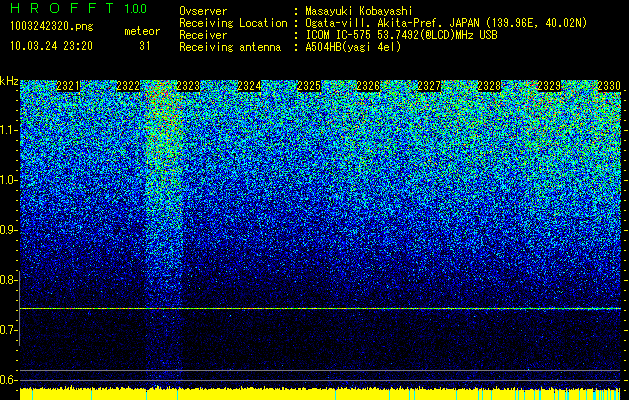The width and height of the screenshot is (629, 400).
Task: Click the 0.7 kHz axis label
Action: [8, 330]
